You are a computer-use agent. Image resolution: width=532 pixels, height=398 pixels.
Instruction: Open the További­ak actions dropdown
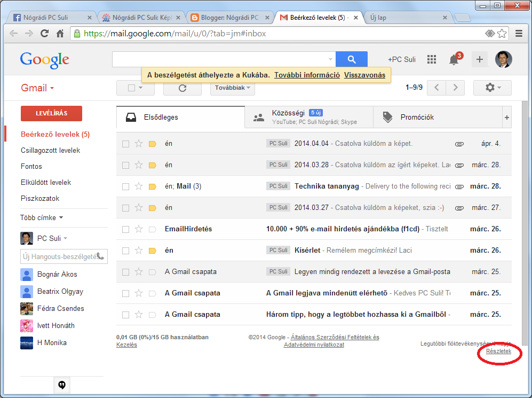pyautogui.click(x=233, y=88)
